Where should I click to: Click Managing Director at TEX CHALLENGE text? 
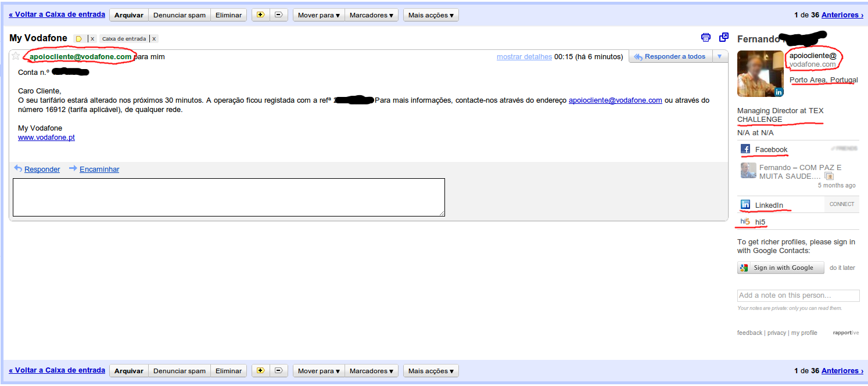click(780, 115)
